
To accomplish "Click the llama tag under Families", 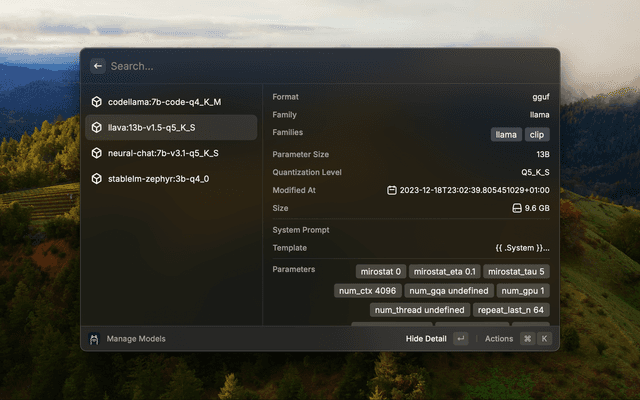I will point(506,134).
